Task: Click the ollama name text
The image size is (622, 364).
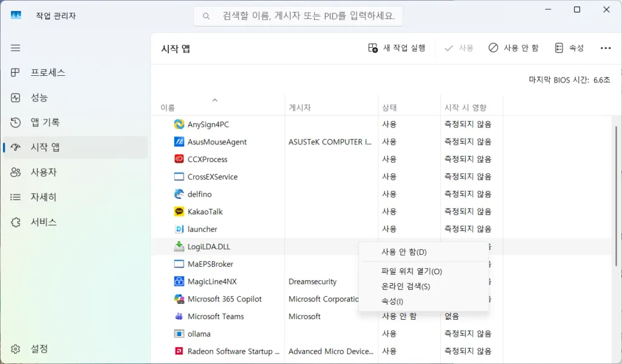Action: pyautogui.click(x=199, y=334)
